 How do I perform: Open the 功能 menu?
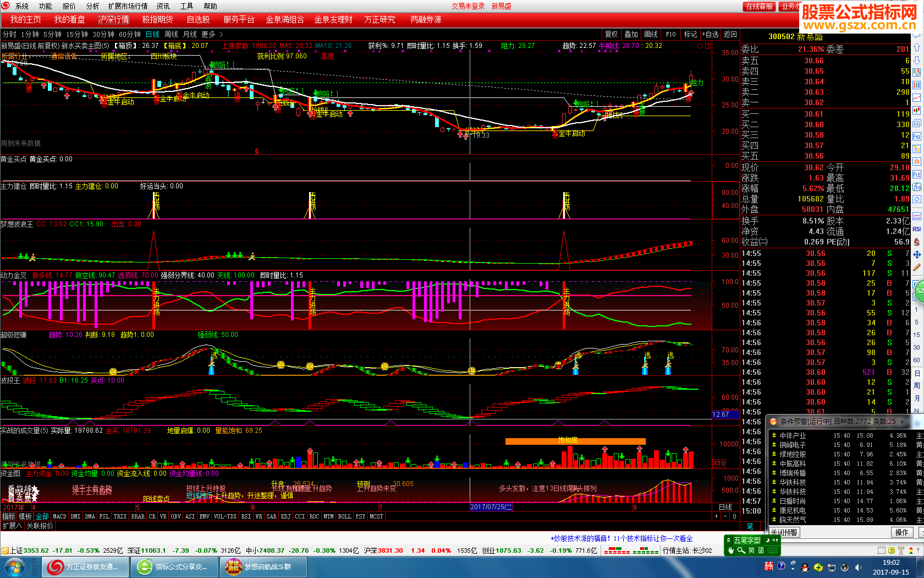click(45, 6)
